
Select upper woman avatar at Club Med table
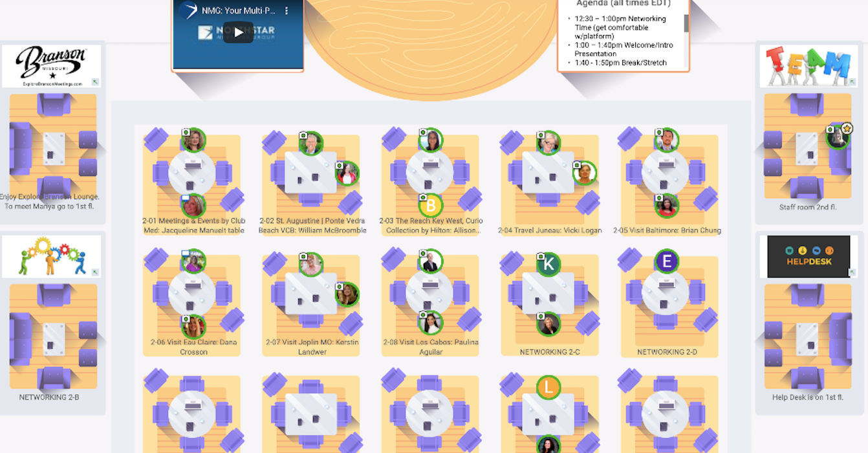[193, 140]
